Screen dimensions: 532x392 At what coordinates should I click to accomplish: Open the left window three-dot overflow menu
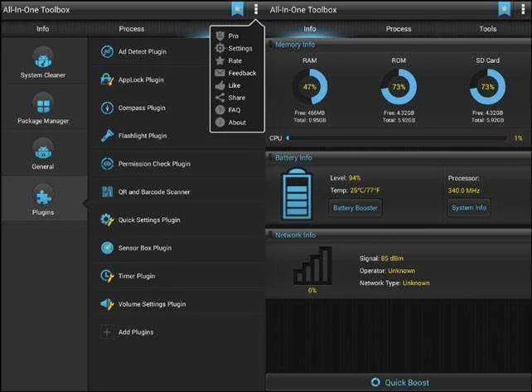(256, 9)
